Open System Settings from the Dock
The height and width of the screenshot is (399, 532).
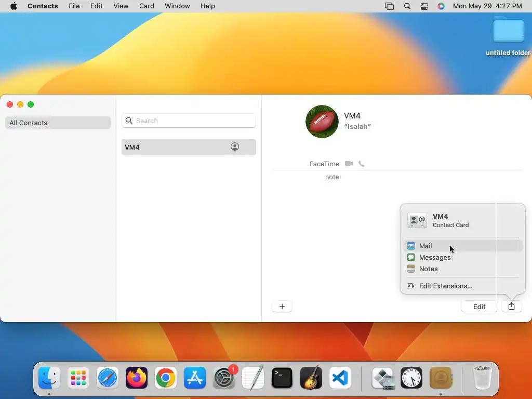(224, 378)
